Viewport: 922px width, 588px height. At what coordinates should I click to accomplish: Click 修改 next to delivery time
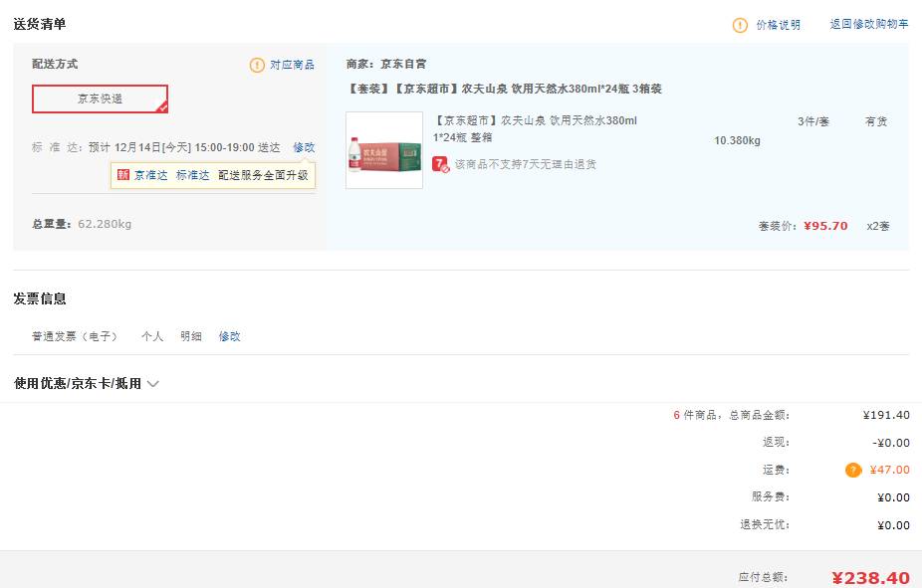pos(304,147)
